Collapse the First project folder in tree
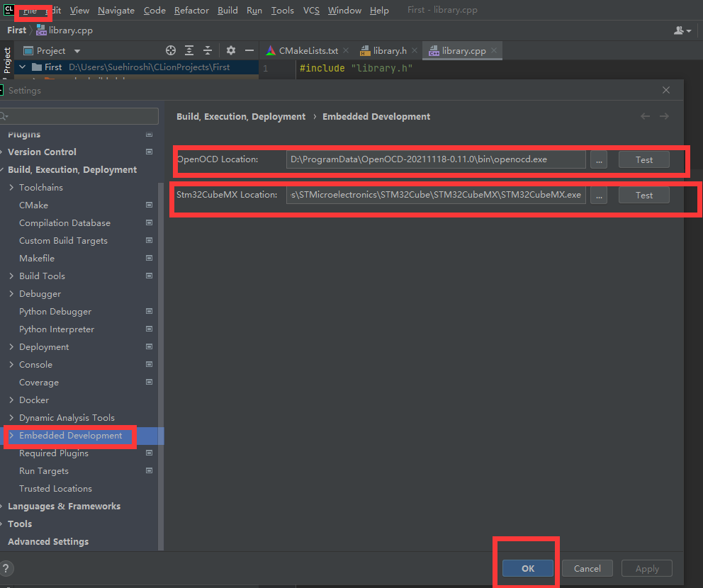Screen dimensions: 703x588 23,67
